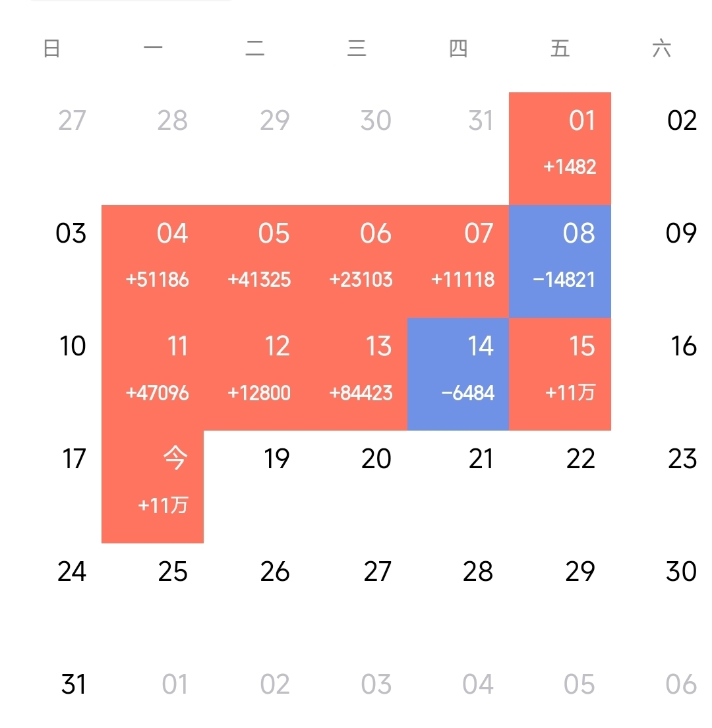
Task: Select the 06 day showing +23103
Action: tap(357, 261)
